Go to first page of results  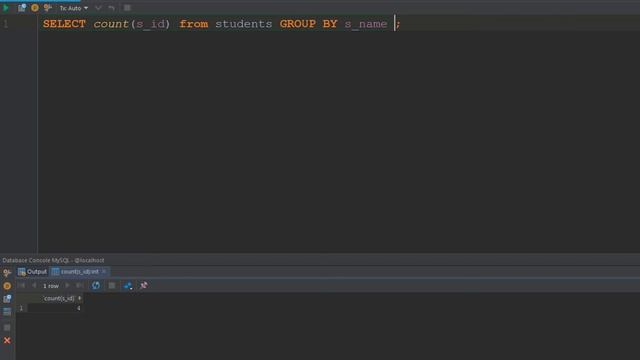(21, 285)
